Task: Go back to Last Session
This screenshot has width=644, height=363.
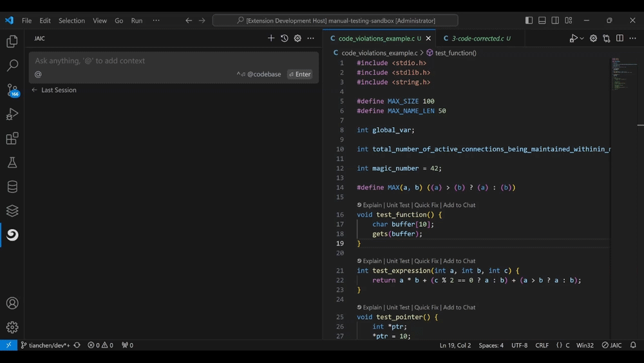Action: pos(54,90)
